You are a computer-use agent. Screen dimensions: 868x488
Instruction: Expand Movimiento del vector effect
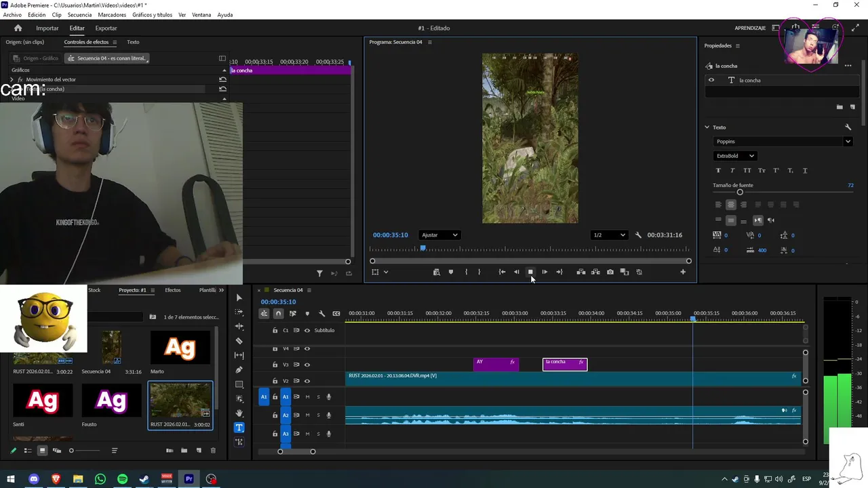[12, 79]
